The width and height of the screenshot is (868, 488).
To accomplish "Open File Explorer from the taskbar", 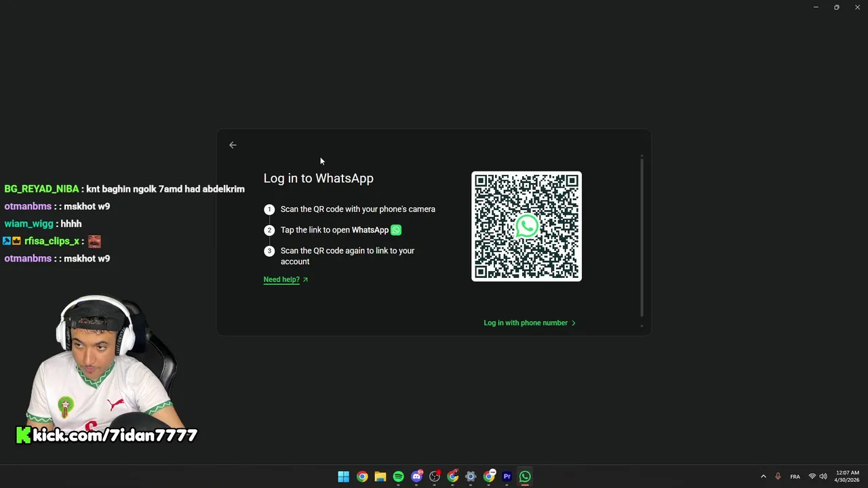I will tap(380, 476).
